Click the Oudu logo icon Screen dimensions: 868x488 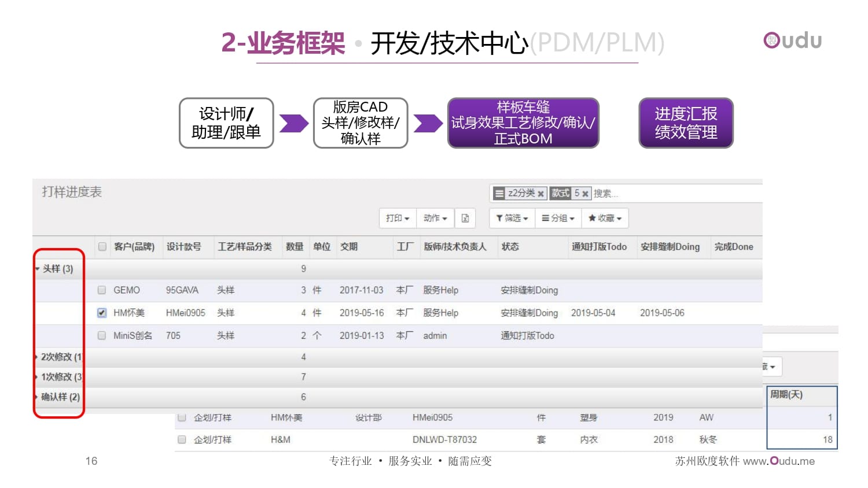click(772, 40)
